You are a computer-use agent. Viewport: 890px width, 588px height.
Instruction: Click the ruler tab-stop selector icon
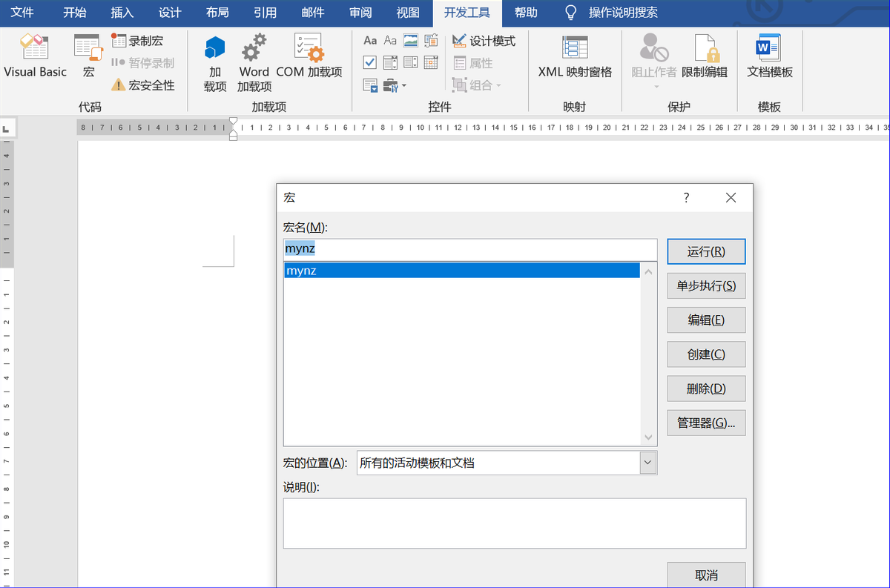[7, 129]
